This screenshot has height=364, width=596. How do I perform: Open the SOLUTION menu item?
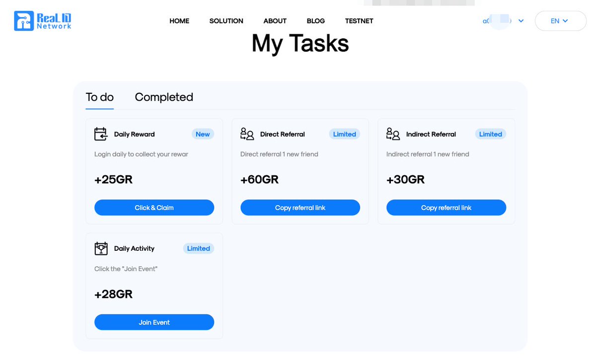point(226,21)
